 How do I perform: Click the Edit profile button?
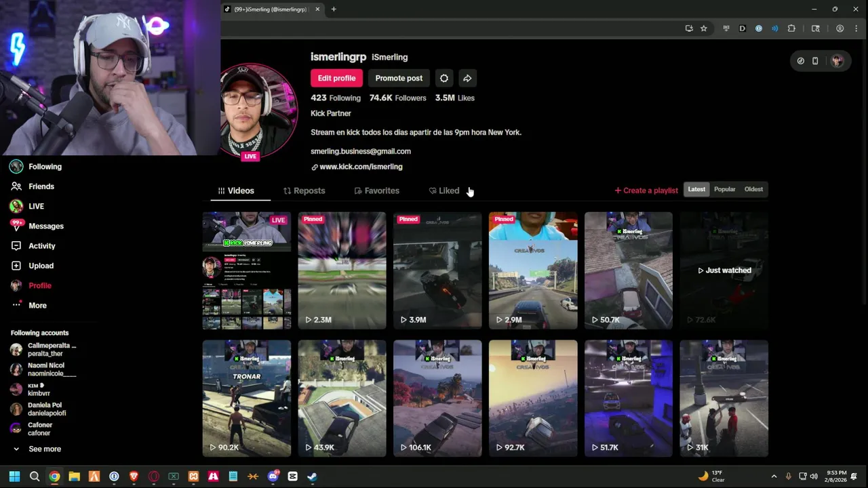pos(336,78)
